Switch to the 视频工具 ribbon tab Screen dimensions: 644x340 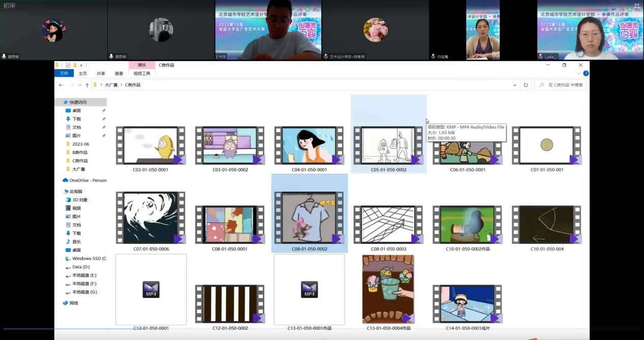click(142, 73)
